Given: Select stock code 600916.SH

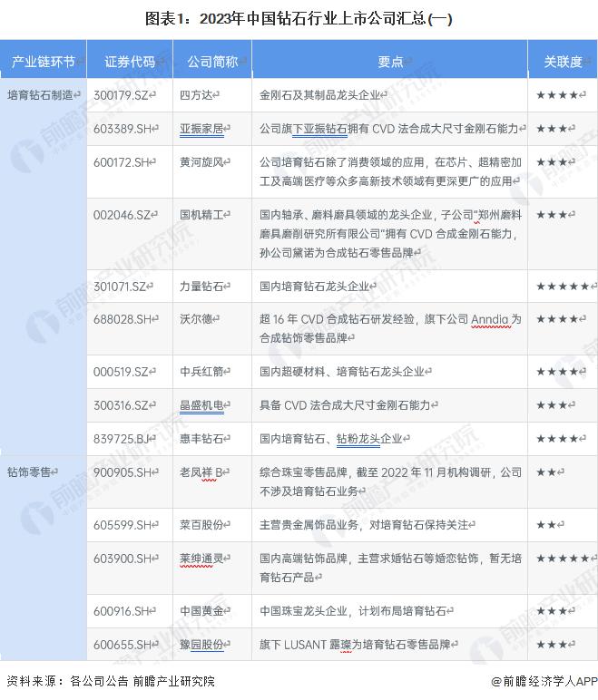Looking at the screenshot, I should click(121, 611).
